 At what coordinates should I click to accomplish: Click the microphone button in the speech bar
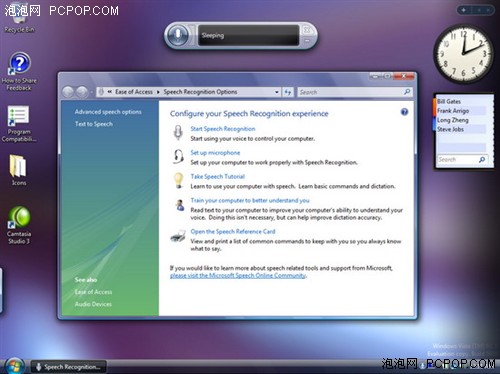tap(178, 35)
